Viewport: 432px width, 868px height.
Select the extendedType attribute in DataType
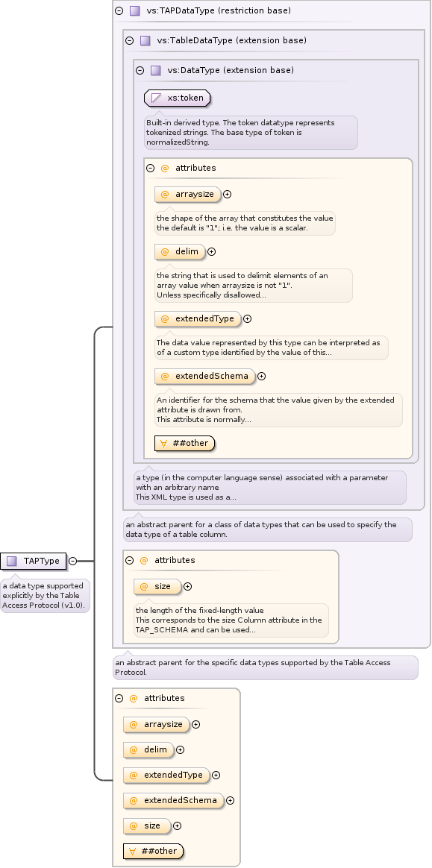(x=198, y=318)
